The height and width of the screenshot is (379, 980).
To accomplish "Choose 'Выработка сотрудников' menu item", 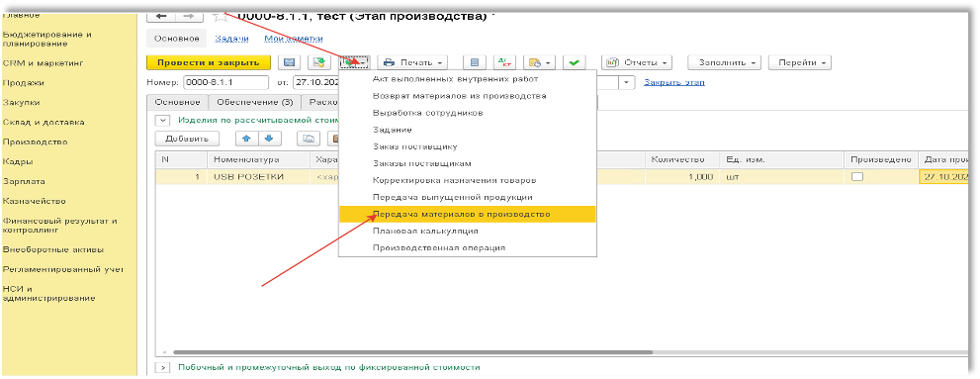I will 468,113.
